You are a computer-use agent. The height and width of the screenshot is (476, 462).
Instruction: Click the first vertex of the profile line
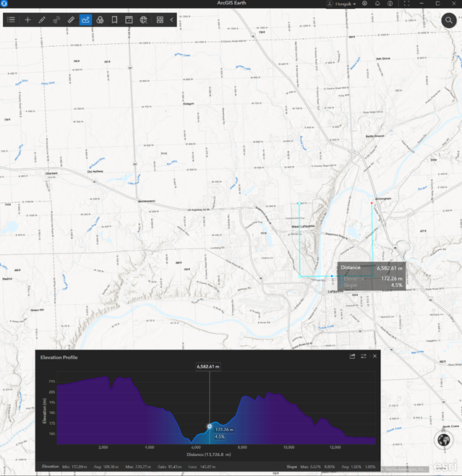(x=299, y=204)
